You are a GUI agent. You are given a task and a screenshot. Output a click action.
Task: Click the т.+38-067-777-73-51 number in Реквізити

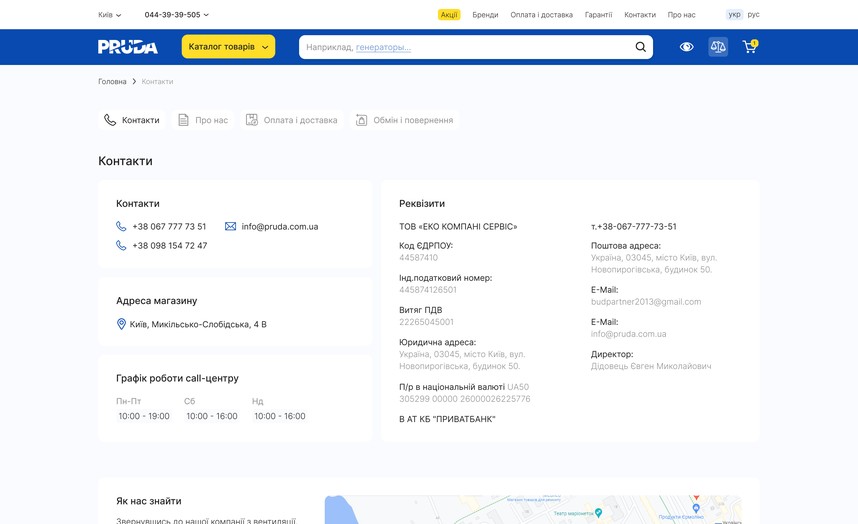634,226
